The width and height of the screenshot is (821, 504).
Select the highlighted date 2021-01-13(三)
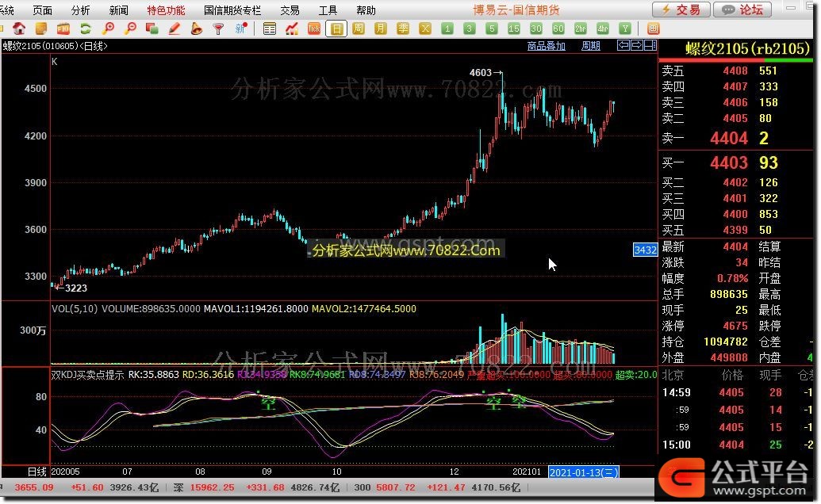(x=583, y=472)
